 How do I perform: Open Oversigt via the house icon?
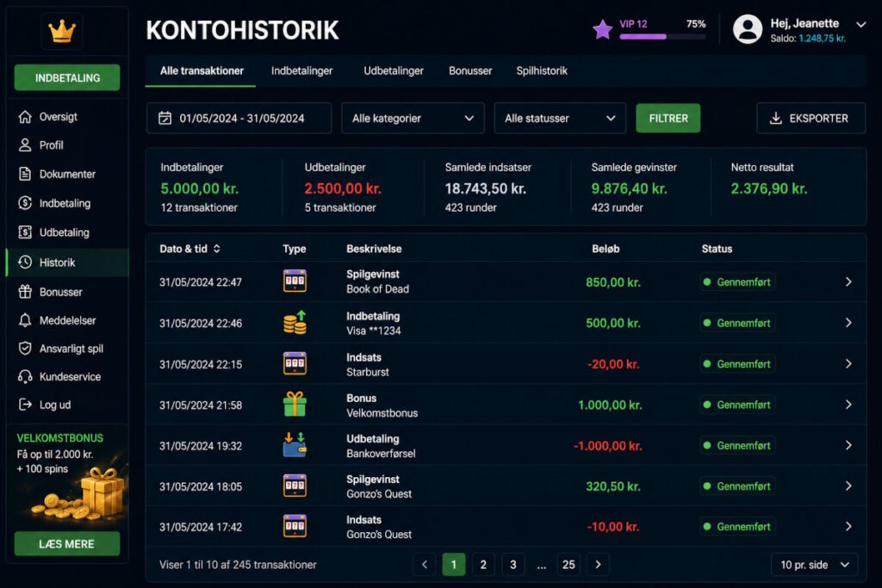[25, 117]
